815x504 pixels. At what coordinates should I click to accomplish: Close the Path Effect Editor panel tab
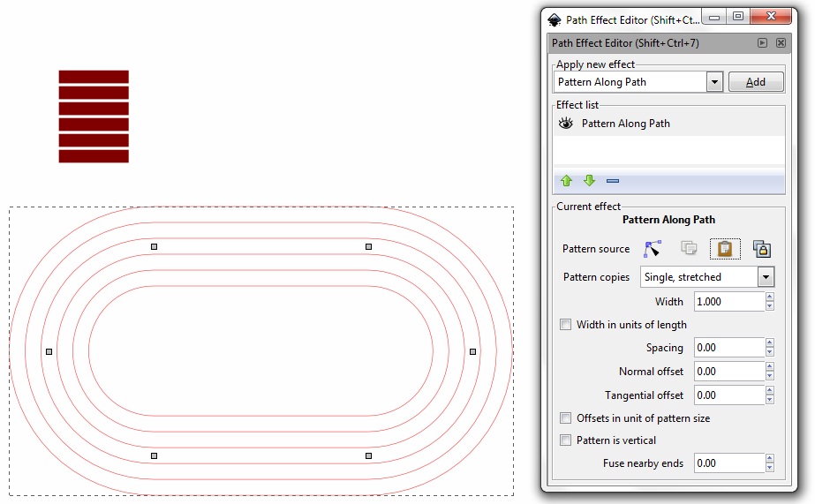click(781, 42)
